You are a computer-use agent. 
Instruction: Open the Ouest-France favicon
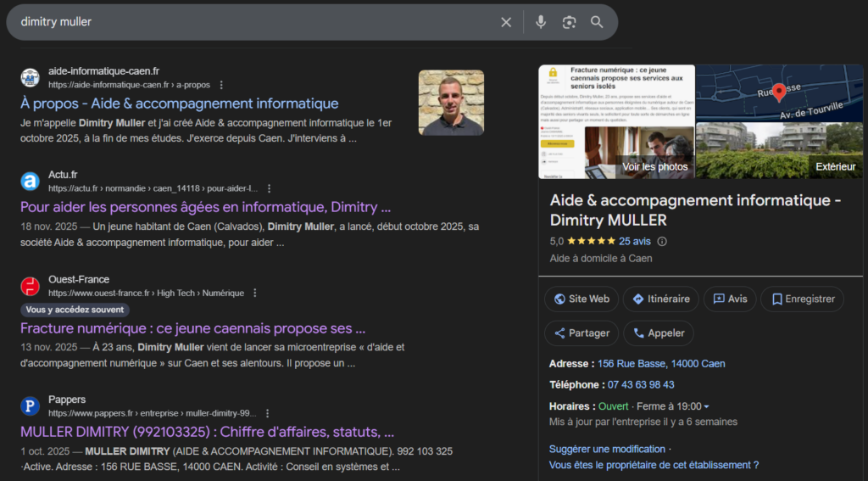pyautogui.click(x=30, y=286)
